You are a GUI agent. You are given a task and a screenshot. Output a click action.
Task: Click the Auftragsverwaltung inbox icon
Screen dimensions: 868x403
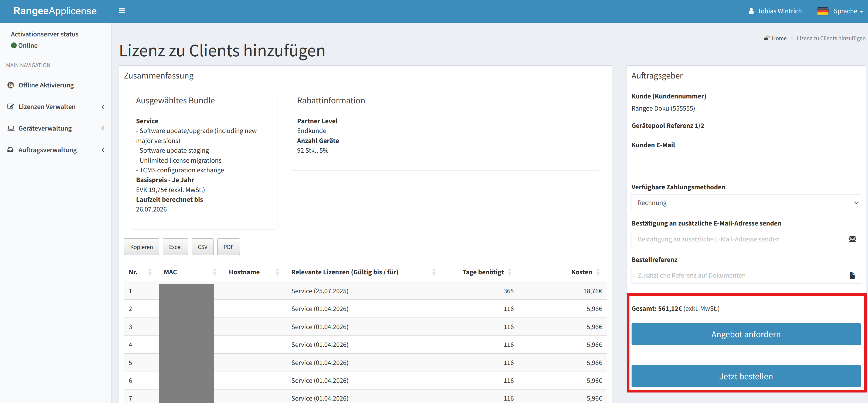click(11, 150)
